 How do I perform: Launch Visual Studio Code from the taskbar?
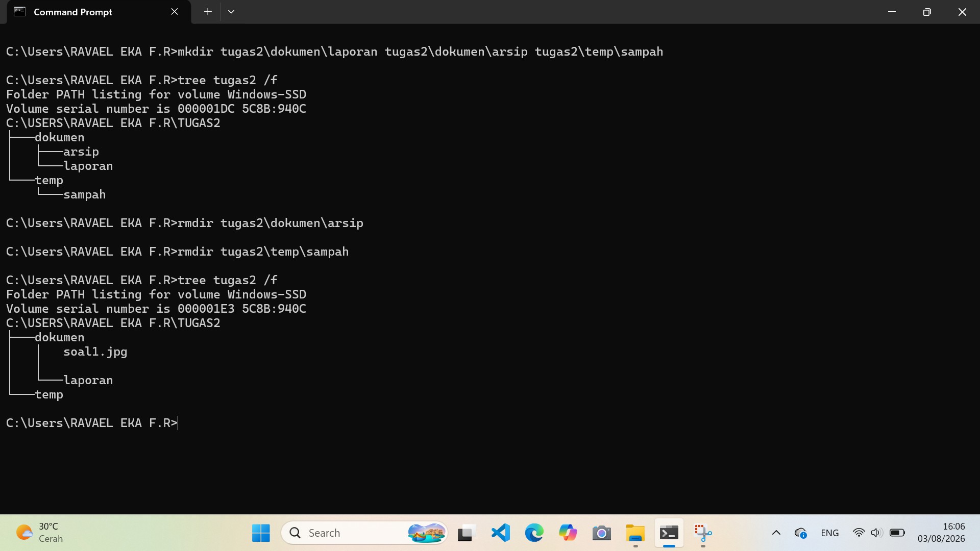click(x=501, y=533)
